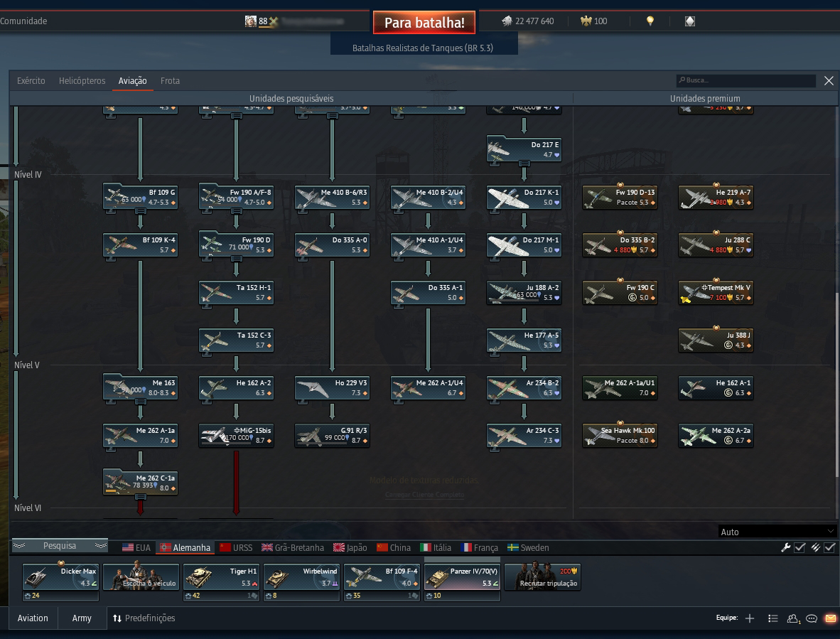This screenshot has width=840, height=639.
Task: Toggle the automatic repair checkbox
Action: (x=799, y=547)
